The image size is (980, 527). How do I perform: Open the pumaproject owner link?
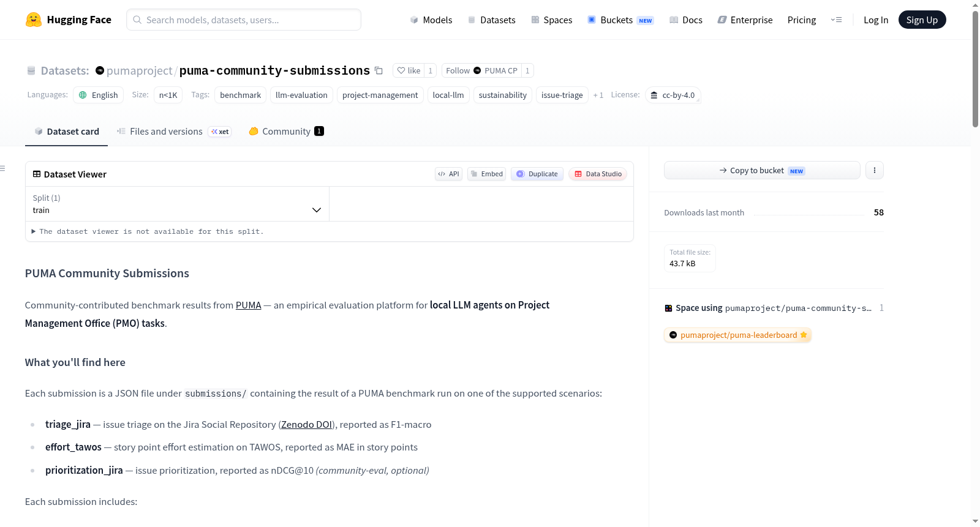[139, 70]
